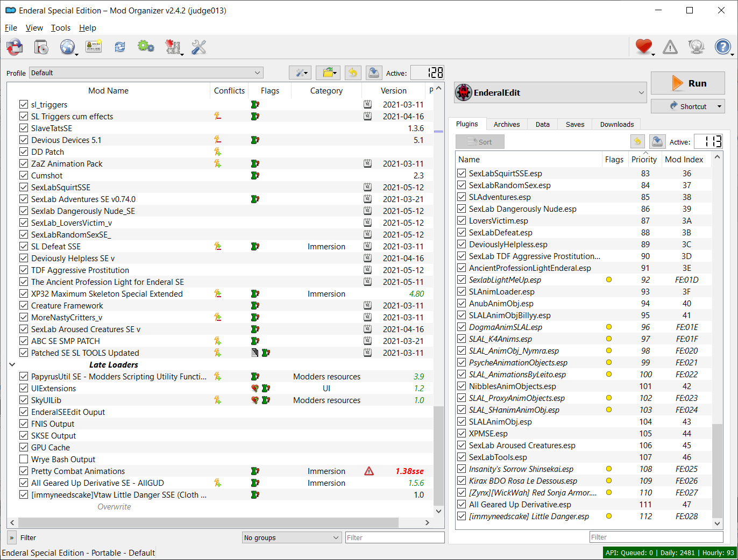Expand the filter panel with » button
The image size is (738, 560).
point(12,537)
